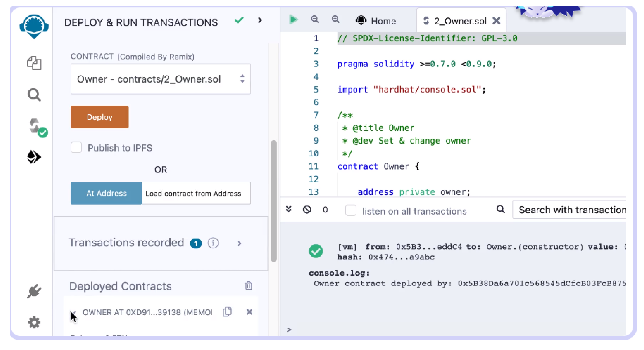Screen dimensions: 644x350
Task: Open the Search in files sidebar icon
Action: click(34, 95)
